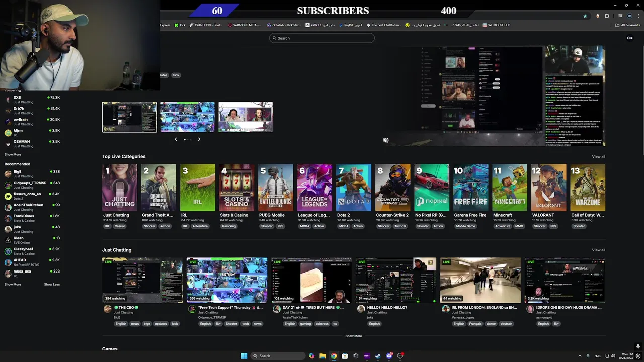Open IRL FROM LONDON stream thumbnail

[x=480, y=281]
